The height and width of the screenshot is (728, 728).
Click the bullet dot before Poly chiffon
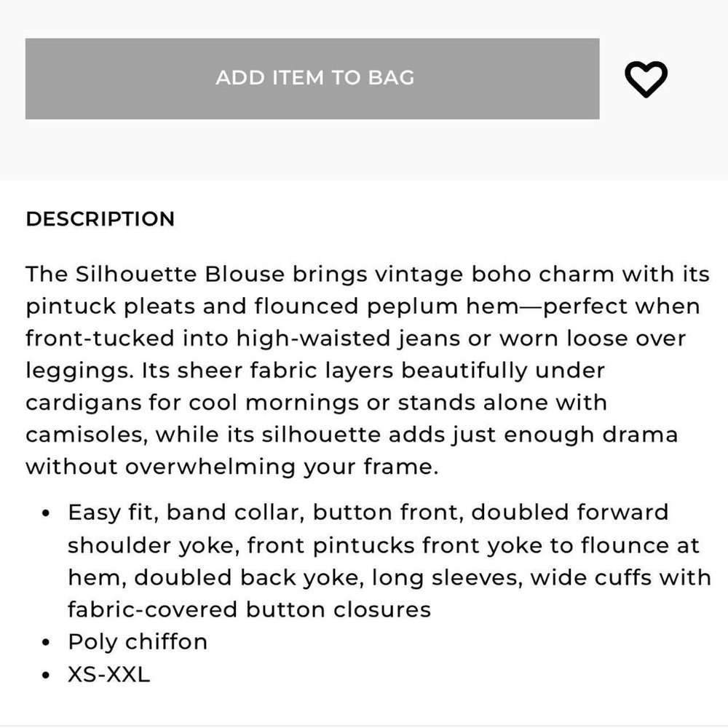47,643
